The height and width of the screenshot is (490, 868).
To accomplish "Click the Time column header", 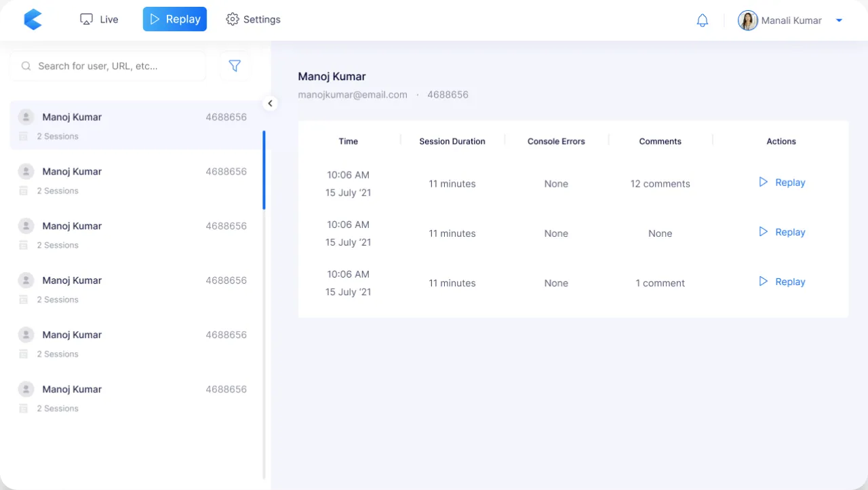I will (349, 141).
